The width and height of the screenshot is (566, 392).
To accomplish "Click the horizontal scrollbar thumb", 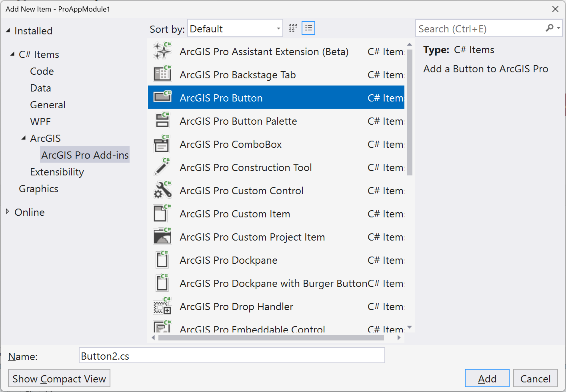I will (271, 338).
